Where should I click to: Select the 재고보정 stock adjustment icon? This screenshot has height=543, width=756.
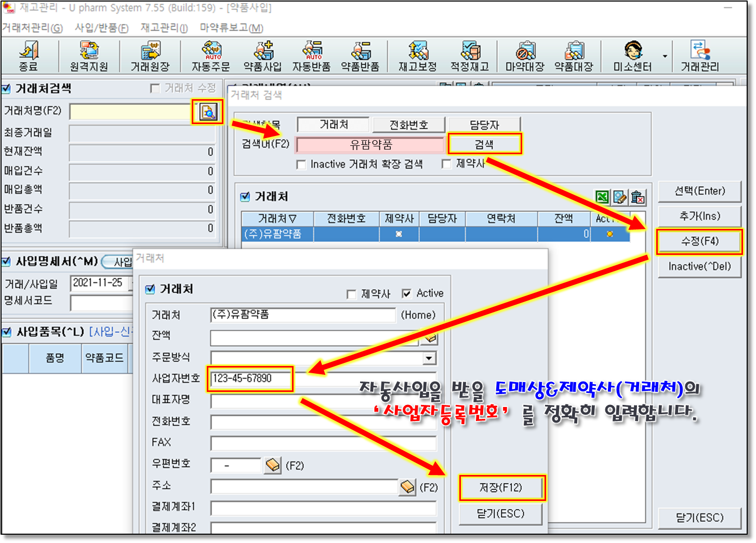[417, 56]
